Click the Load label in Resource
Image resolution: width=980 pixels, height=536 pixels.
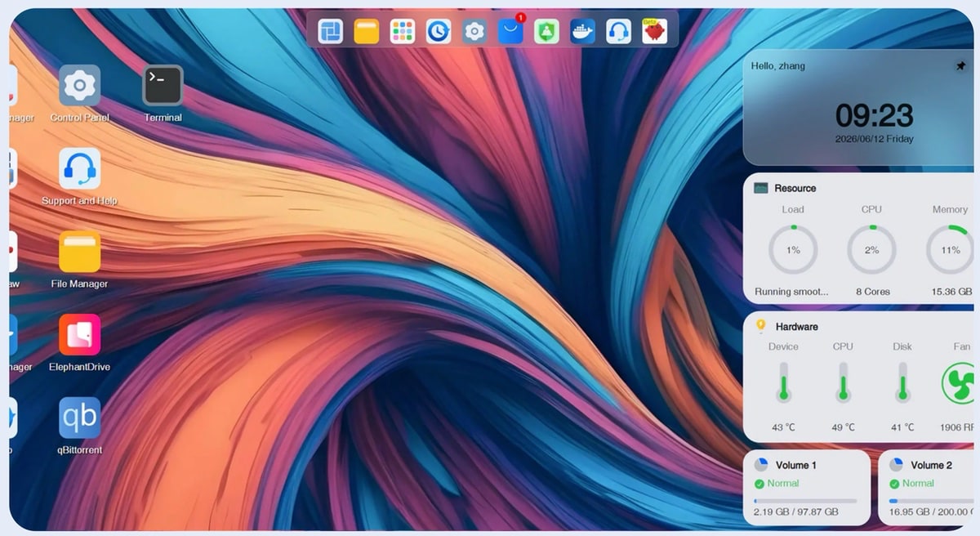click(x=793, y=209)
